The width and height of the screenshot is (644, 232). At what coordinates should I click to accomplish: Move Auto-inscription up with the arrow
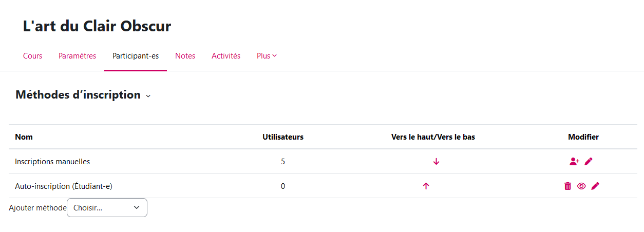click(426, 186)
